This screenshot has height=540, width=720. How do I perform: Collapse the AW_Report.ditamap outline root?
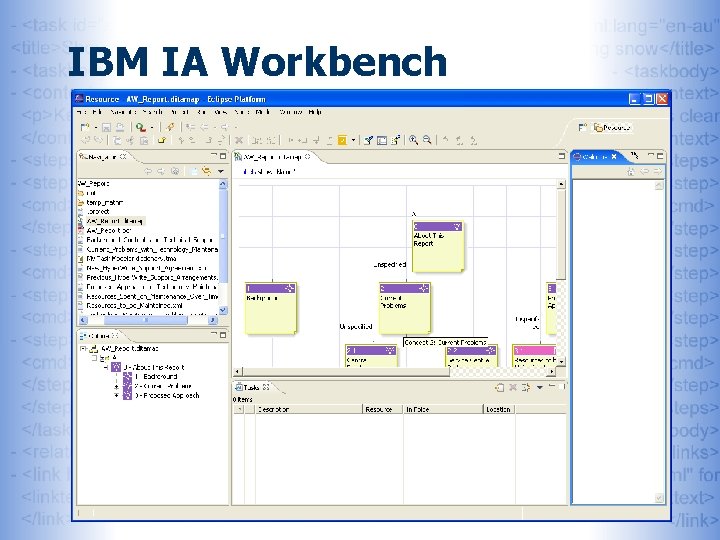click(x=83, y=349)
